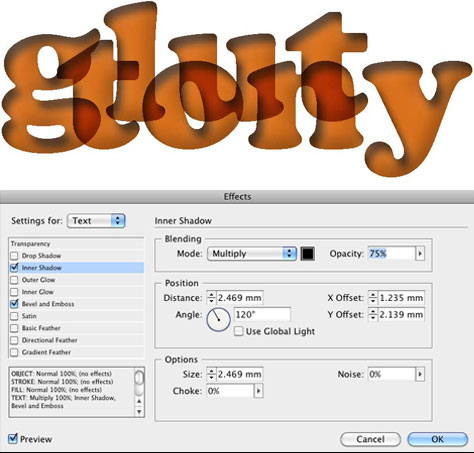Click the black shadow color swatch
The height and width of the screenshot is (453, 474).
(308, 254)
